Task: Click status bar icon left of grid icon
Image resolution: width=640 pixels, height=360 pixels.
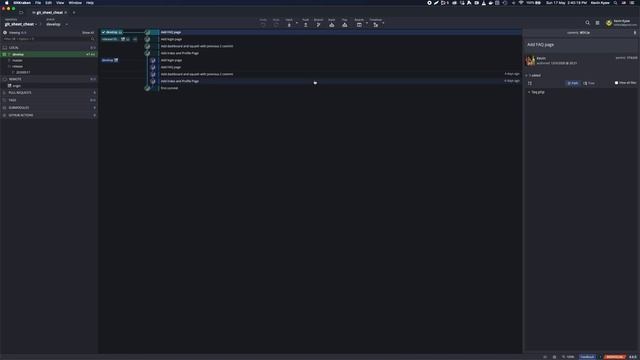Action: click(x=545, y=357)
